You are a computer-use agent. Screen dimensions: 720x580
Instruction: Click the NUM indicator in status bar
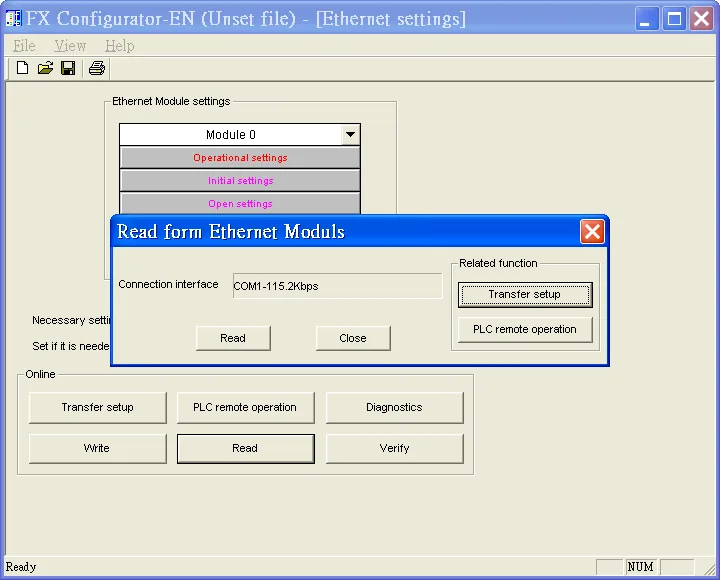point(641,567)
